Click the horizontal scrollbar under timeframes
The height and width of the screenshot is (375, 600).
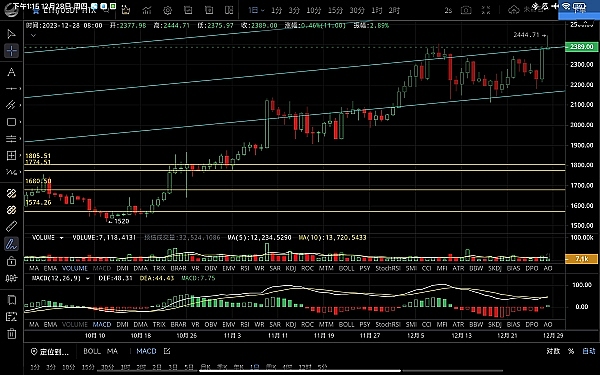tap(300, 371)
